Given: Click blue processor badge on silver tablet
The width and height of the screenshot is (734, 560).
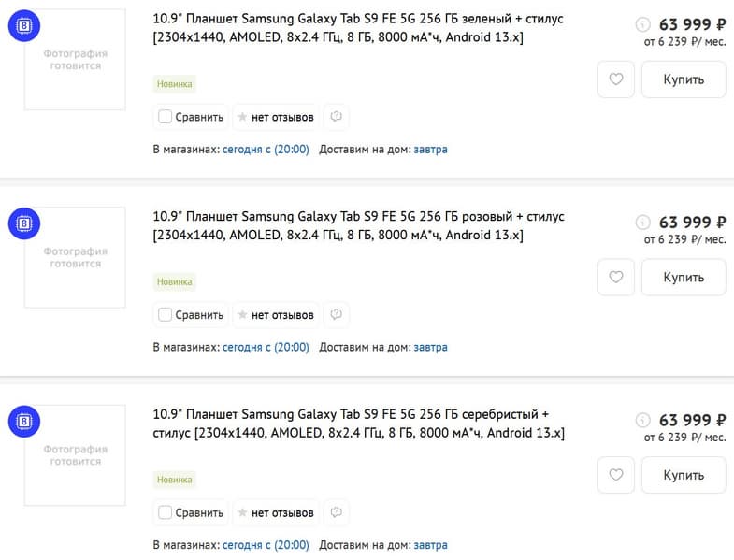Looking at the screenshot, I should (23, 422).
